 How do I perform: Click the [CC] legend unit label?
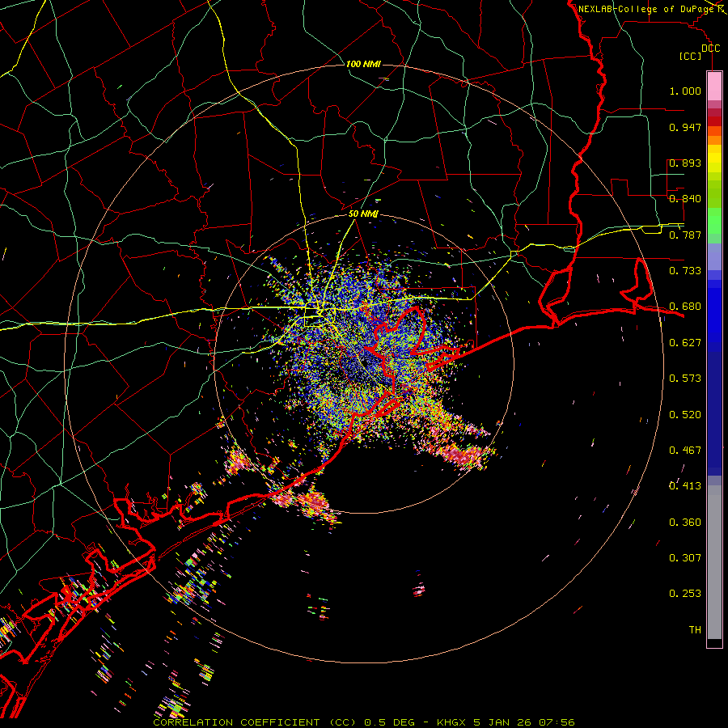point(690,56)
